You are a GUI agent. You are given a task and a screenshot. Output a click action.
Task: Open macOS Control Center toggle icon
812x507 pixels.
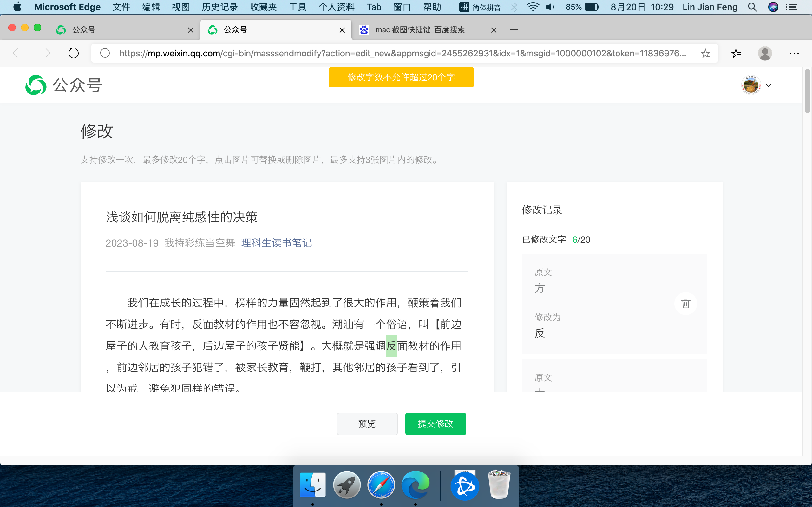tap(792, 7)
